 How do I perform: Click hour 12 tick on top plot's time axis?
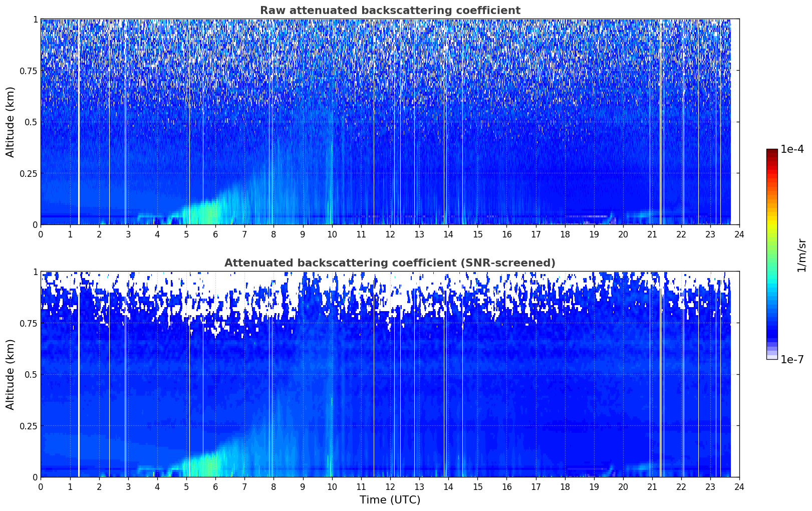coord(390,234)
